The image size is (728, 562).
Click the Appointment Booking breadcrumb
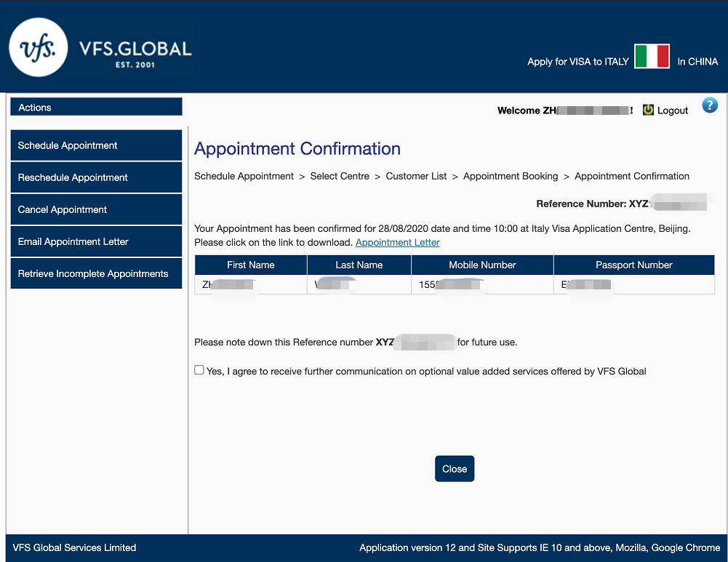tap(511, 177)
